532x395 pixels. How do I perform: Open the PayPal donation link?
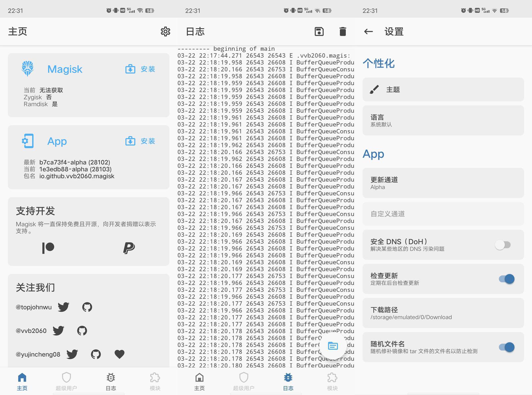(x=129, y=248)
